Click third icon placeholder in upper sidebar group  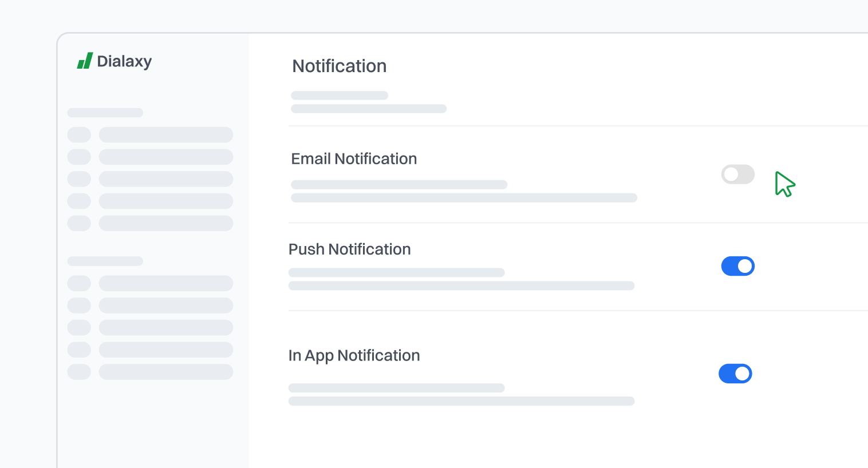[x=79, y=179]
